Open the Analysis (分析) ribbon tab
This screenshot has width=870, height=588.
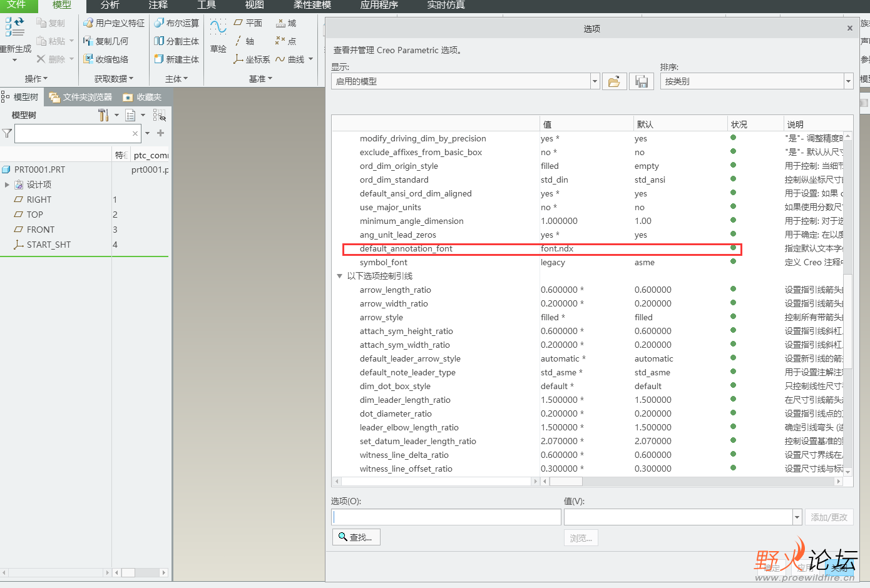pos(110,5)
